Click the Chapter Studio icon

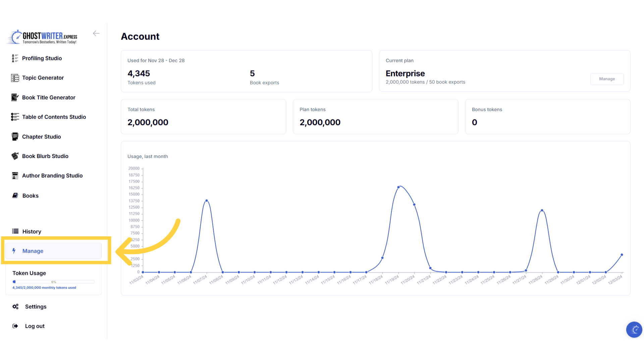(15, 137)
